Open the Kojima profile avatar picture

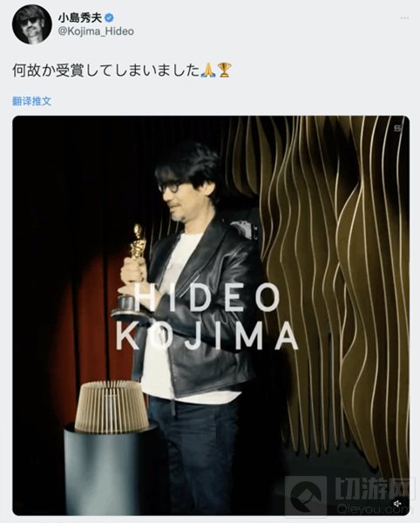coord(32,24)
